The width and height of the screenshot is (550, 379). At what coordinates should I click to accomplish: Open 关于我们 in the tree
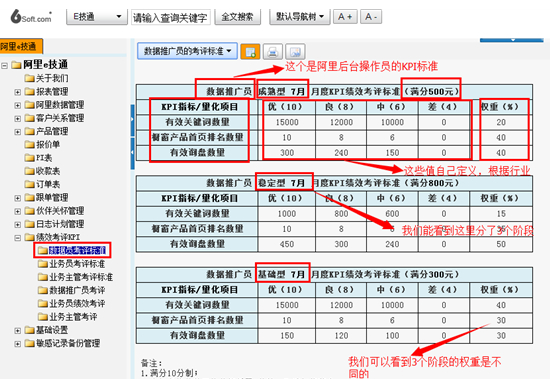[x=52, y=78]
